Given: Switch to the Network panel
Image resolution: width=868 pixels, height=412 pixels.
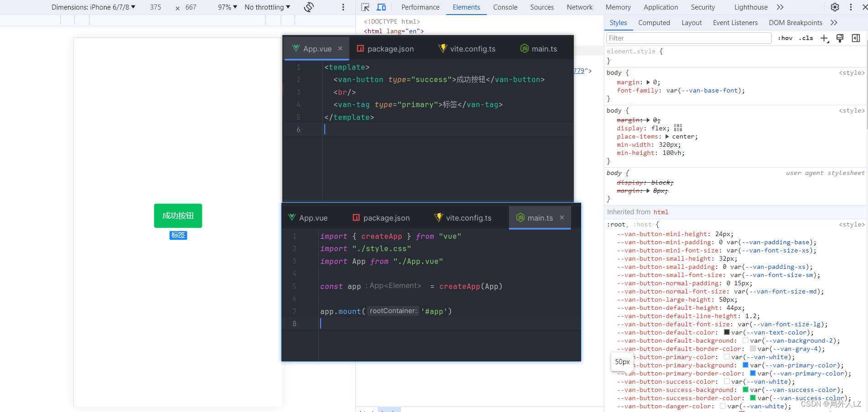Looking at the screenshot, I should click(x=580, y=7).
